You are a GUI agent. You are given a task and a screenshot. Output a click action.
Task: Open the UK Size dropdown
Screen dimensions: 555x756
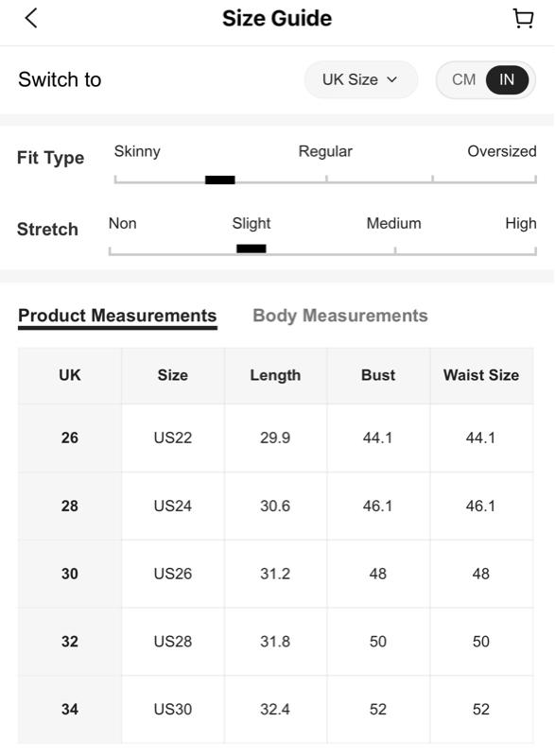tap(360, 79)
